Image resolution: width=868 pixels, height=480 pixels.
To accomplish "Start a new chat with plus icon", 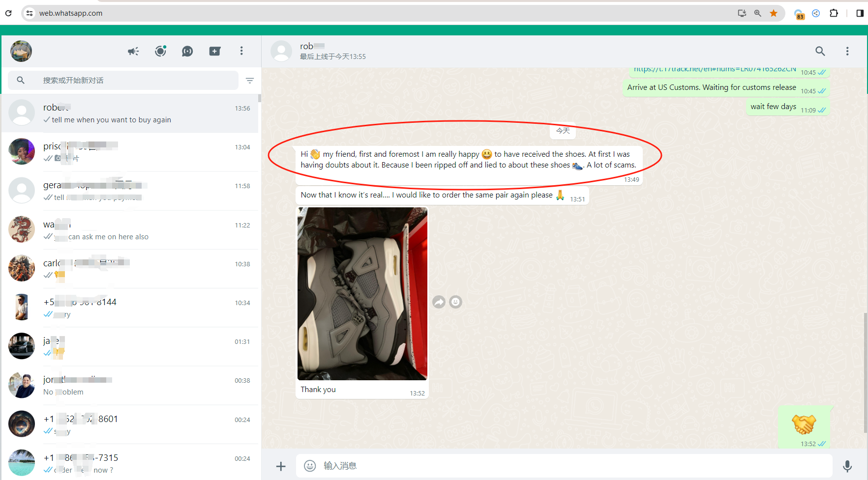I will tap(214, 51).
